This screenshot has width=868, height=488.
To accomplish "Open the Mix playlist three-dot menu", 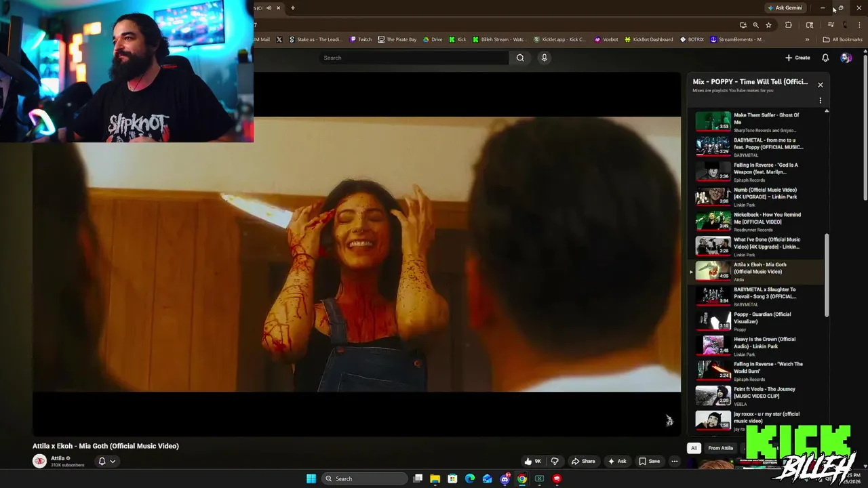I will pyautogui.click(x=820, y=100).
